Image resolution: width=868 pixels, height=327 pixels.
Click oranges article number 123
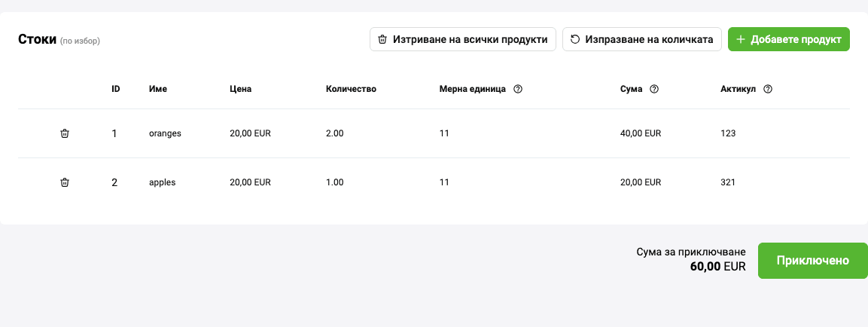pyautogui.click(x=728, y=133)
